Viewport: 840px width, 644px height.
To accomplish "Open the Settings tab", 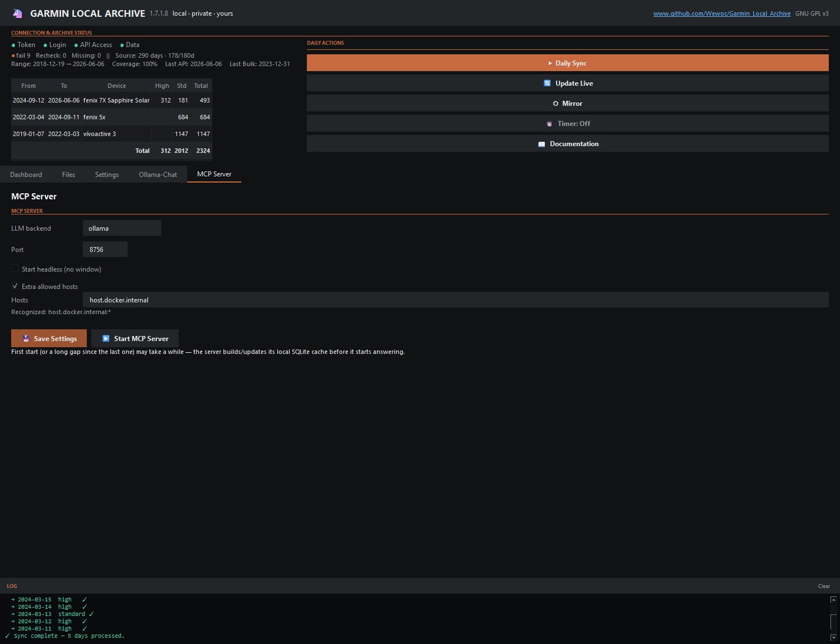I will [107, 175].
